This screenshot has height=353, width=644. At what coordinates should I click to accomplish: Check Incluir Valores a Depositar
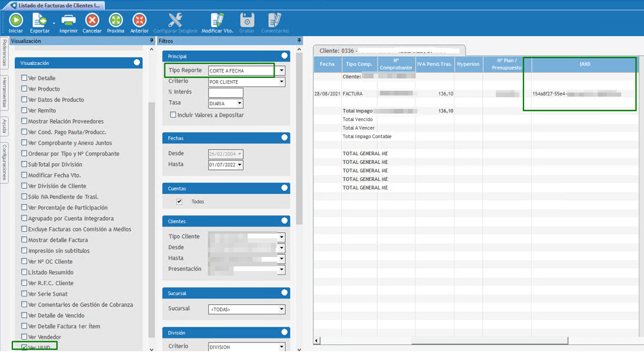coord(173,115)
